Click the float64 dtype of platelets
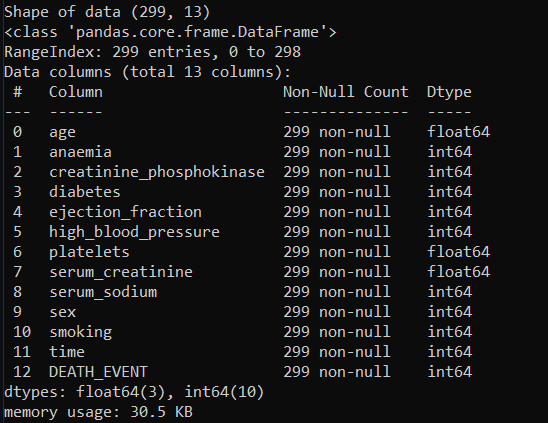 pos(459,252)
